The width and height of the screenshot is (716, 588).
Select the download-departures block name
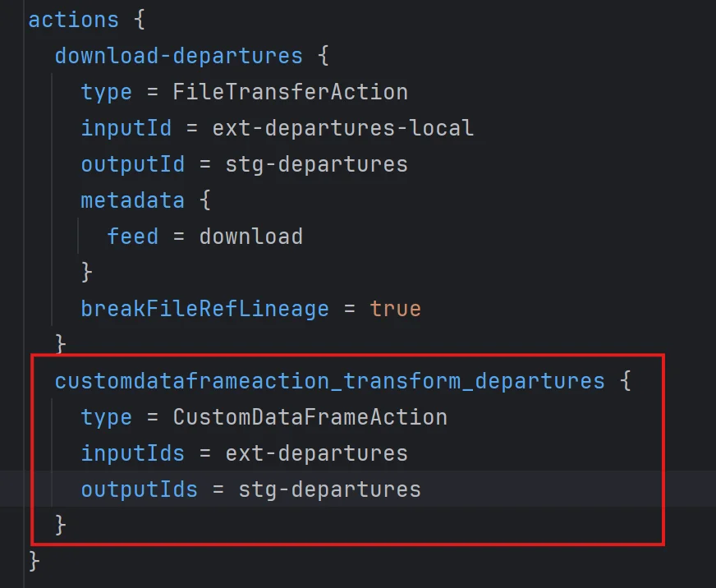(178, 55)
